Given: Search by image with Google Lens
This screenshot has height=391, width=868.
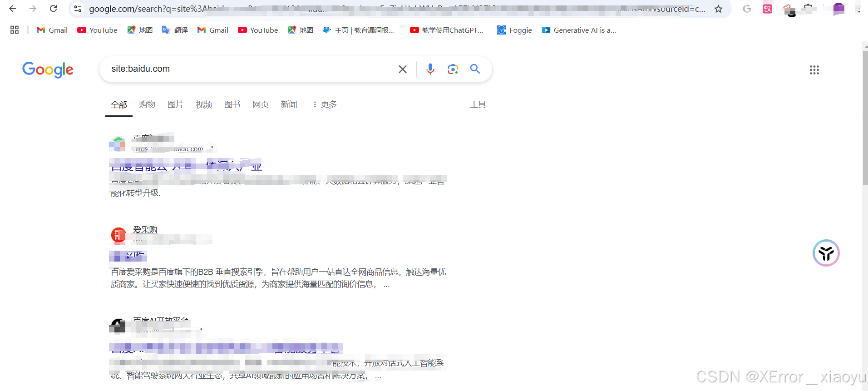Looking at the screenshot, I should [x=453, y=69].
